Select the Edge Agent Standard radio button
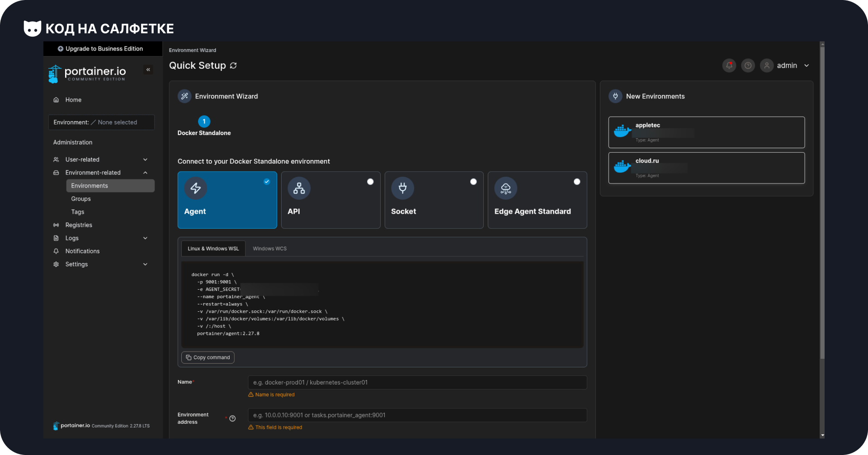868x455 pixels. click(x=577, y=182)
